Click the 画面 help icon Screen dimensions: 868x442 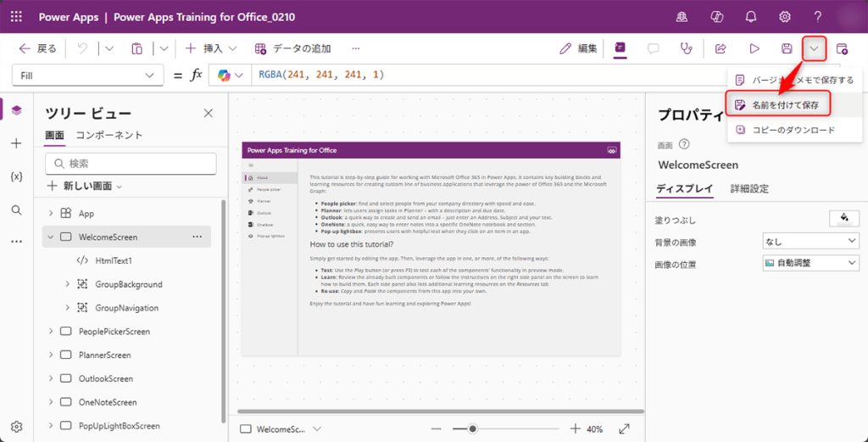pyautogui.click(x=684, y=144)
